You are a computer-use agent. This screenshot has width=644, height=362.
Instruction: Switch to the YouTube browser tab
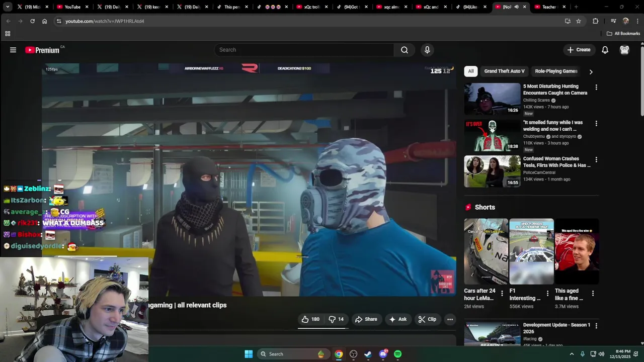71,7
